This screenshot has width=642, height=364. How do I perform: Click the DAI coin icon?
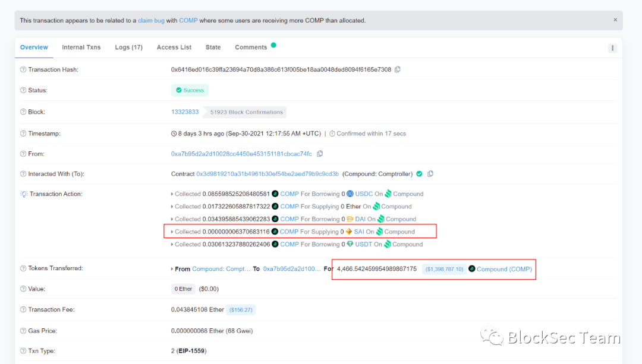coord(350,219)
